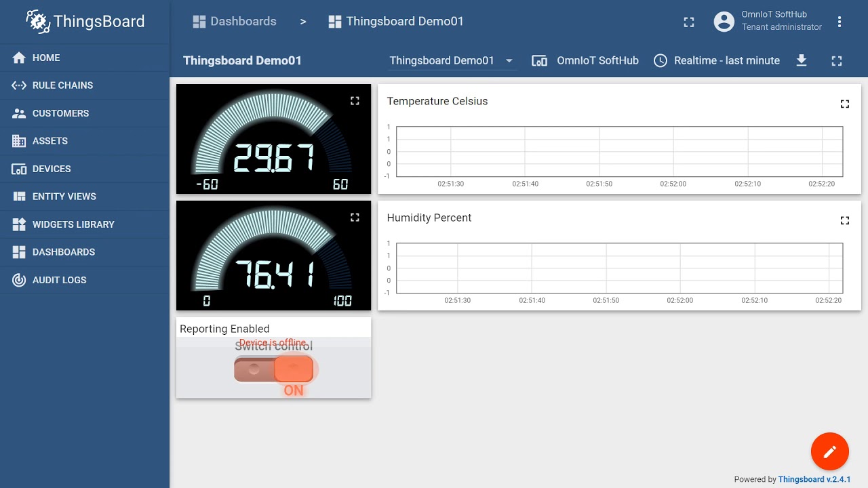This screenshot has height=488, width=868.
Task: Open the Thingsboard Demo01 dashboard dropdown
Action: pyautogui.click(x=452, y=60)
